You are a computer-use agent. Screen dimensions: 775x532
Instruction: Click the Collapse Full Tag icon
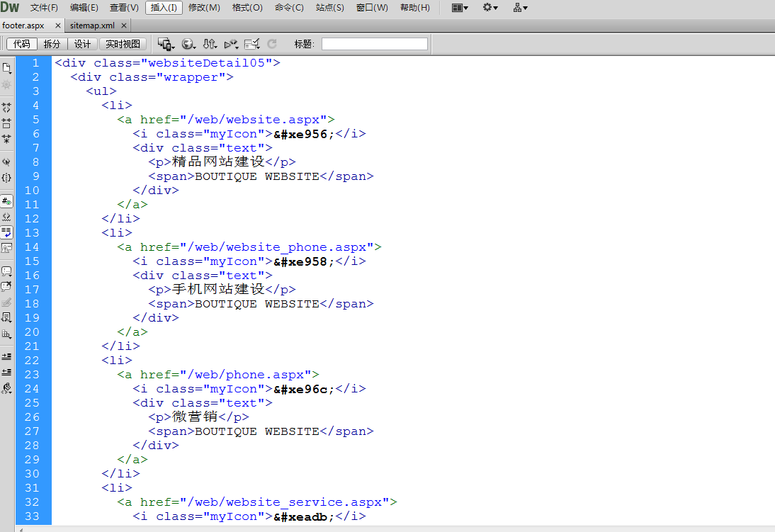click(x=6, y=108)
